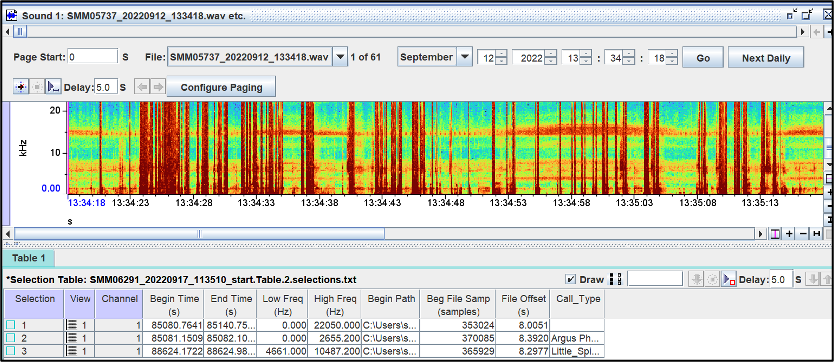Click the empty text field beside Draw
834x362 pixels.
tap(655, 279)
